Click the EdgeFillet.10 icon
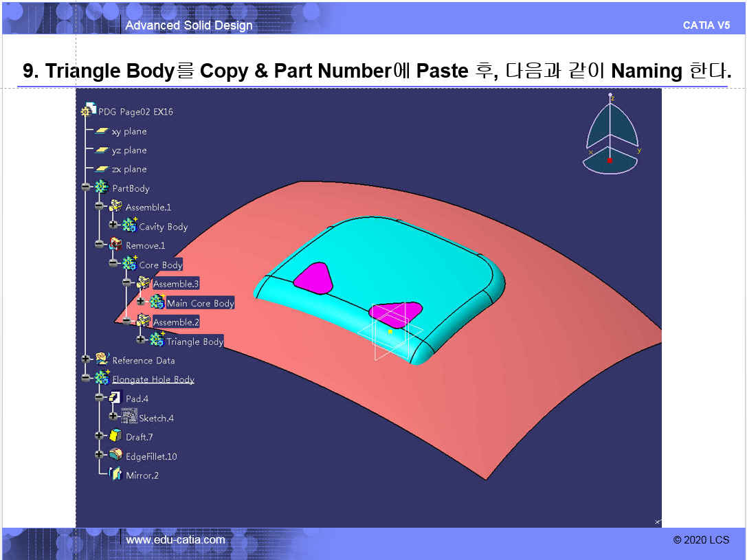 coord(115,456)
